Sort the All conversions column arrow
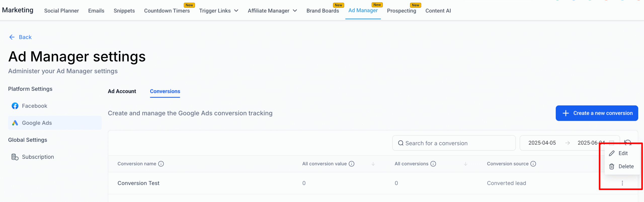The width and height of the screenshot is (644, 202). click(x=465, y=164)
